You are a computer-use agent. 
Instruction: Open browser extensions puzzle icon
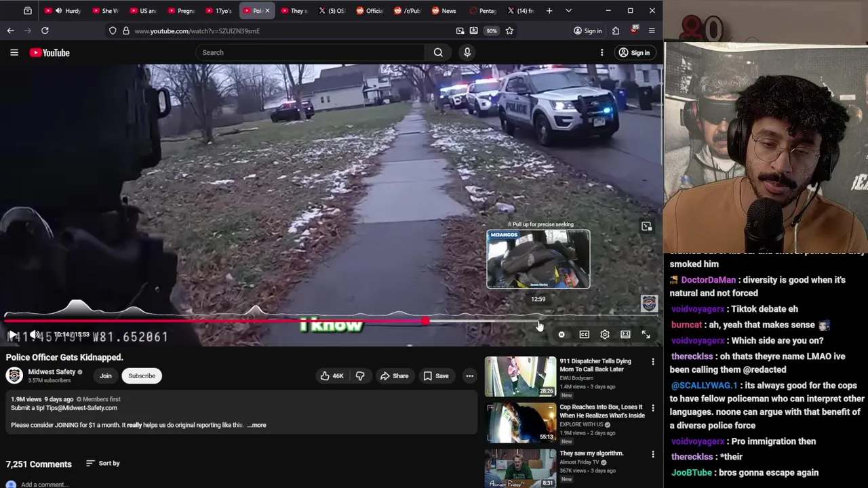tap(616, 30)
